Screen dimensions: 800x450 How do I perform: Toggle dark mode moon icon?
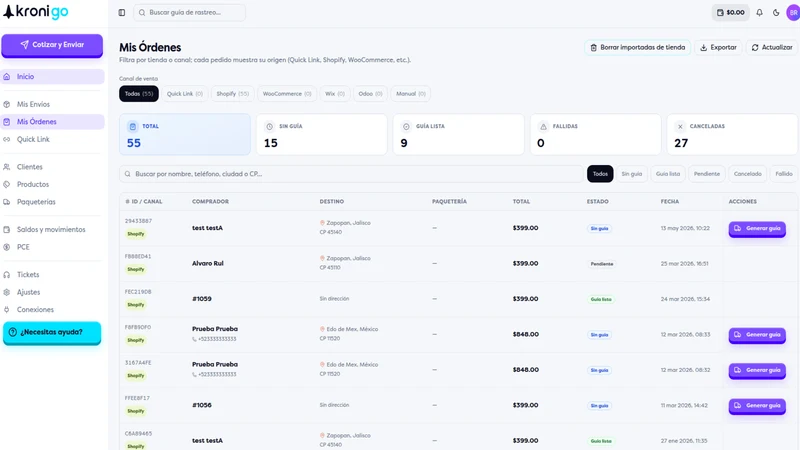click(776, 12)
